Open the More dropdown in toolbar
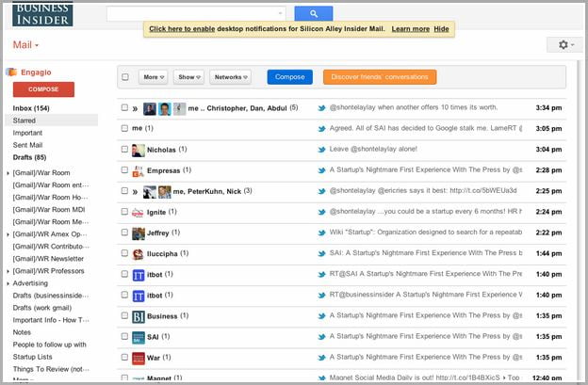The image size is (588, 385). click(x=154, y=77)
